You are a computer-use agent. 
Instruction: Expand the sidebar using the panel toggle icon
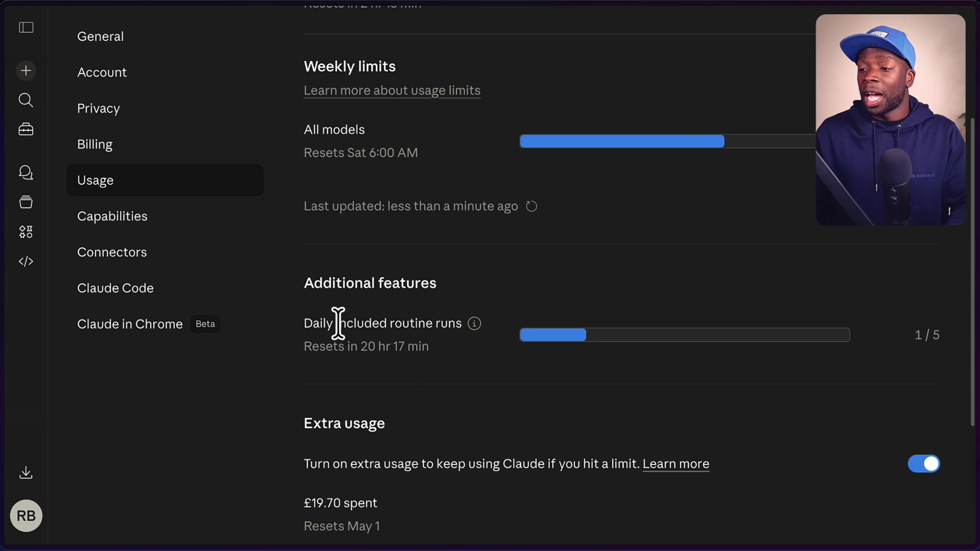pyautogui.click(x=26, y=28)
